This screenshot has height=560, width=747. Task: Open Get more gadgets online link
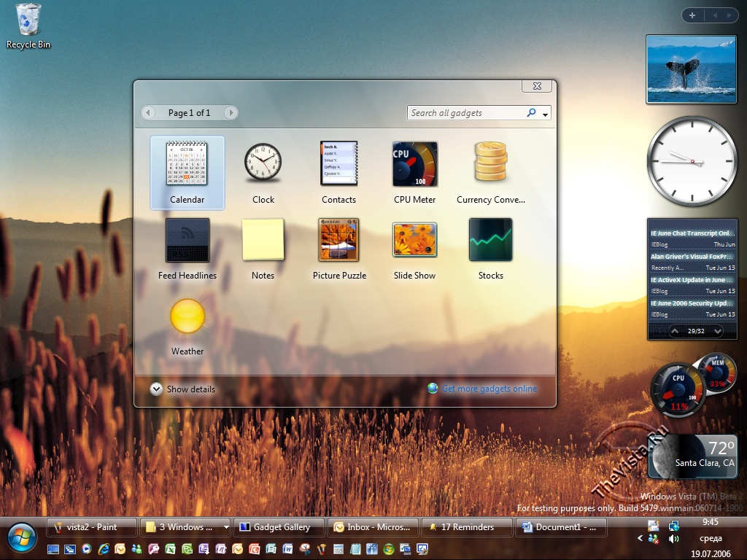[489, 389]
